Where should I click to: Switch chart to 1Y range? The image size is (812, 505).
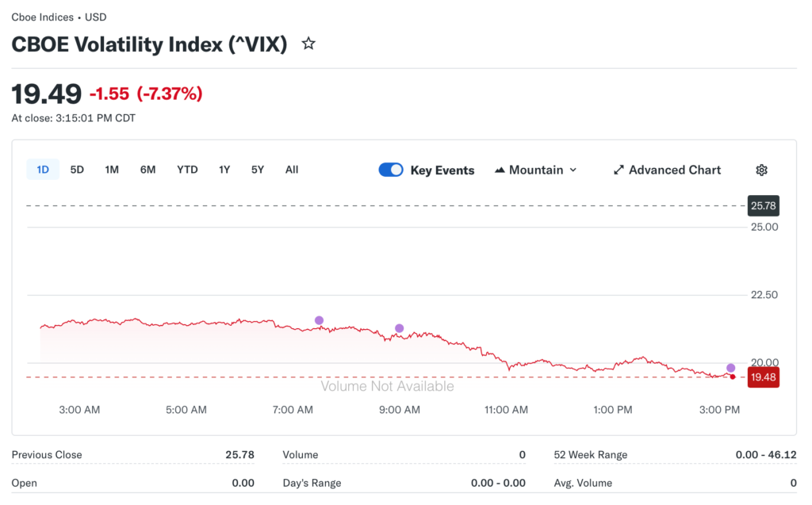coord(224,170)
